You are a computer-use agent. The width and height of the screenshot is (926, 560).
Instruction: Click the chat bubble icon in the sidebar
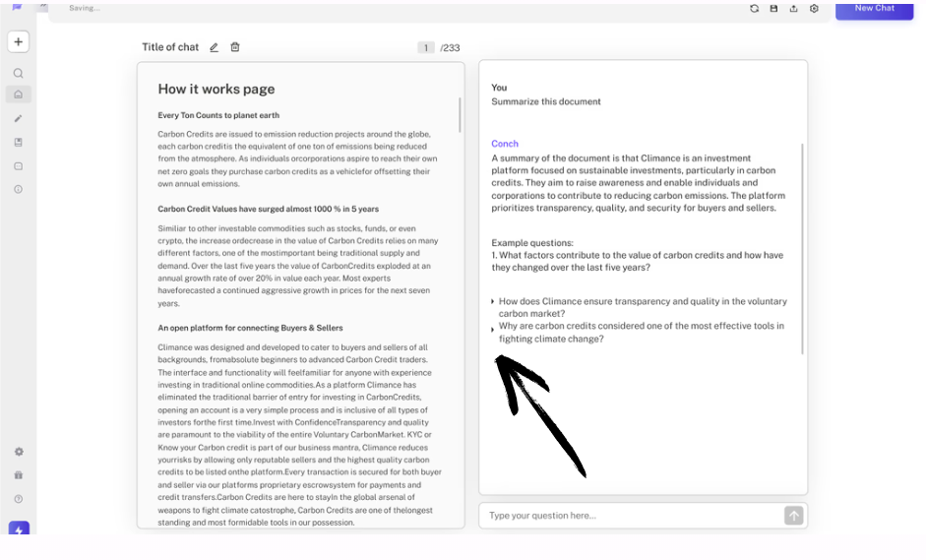19,166
